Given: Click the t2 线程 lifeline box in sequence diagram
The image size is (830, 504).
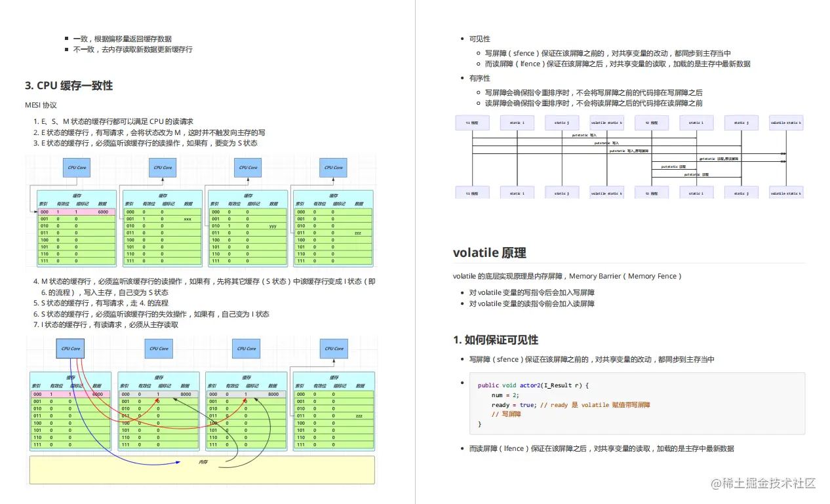Looking at the screenshot, I should pyautogui.click(x=652, y=123).
